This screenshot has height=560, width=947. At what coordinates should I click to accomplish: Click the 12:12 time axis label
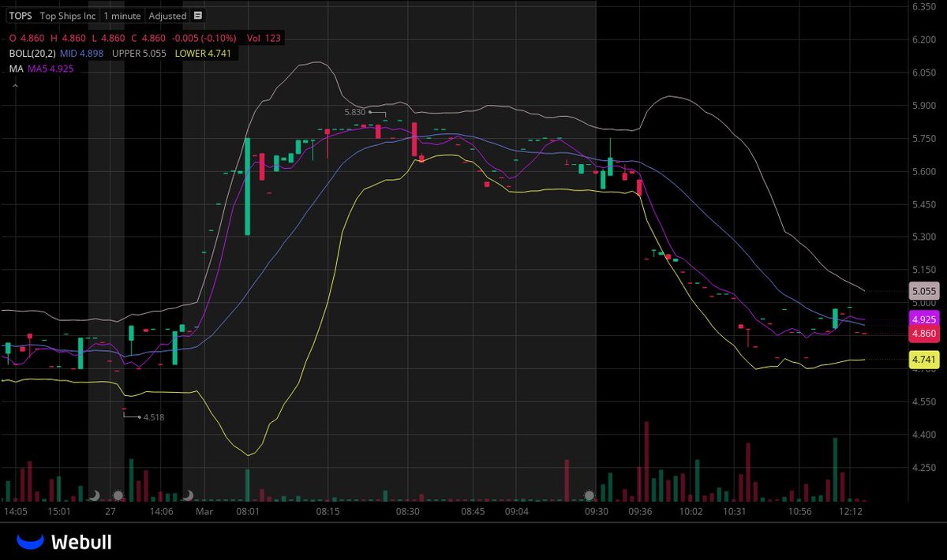852,511
